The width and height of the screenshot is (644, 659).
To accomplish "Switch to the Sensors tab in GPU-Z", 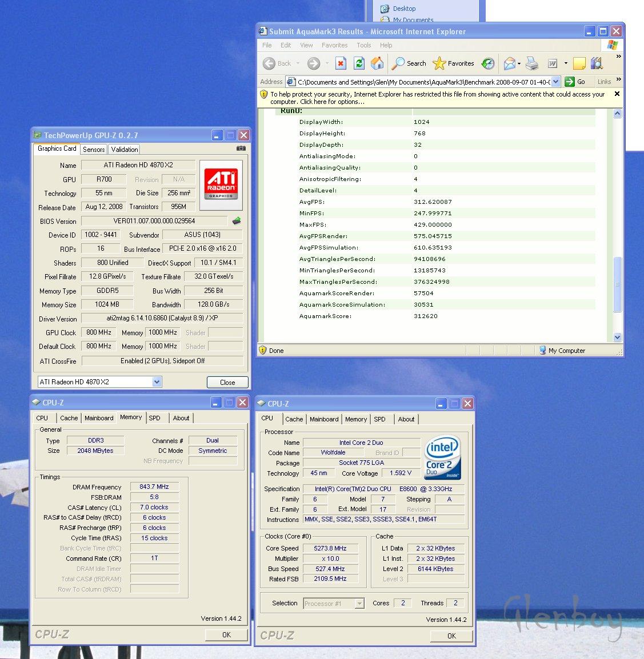I will 94,150.
